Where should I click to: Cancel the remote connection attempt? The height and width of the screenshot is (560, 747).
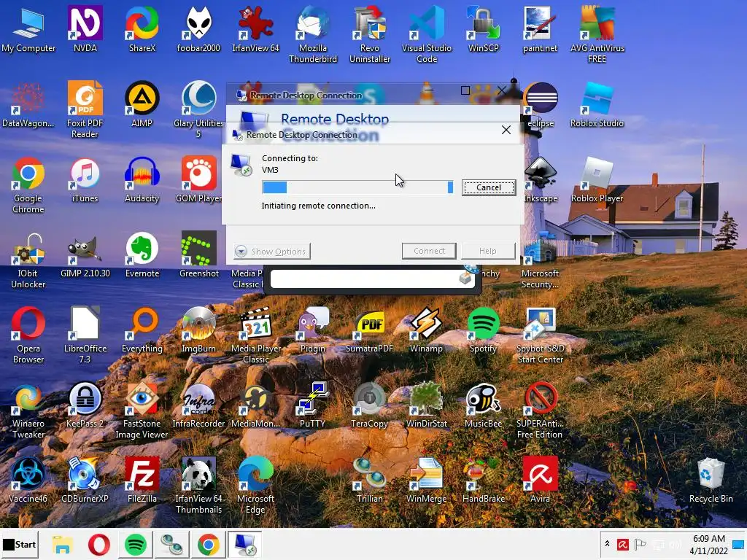click(x=488, y=187)
